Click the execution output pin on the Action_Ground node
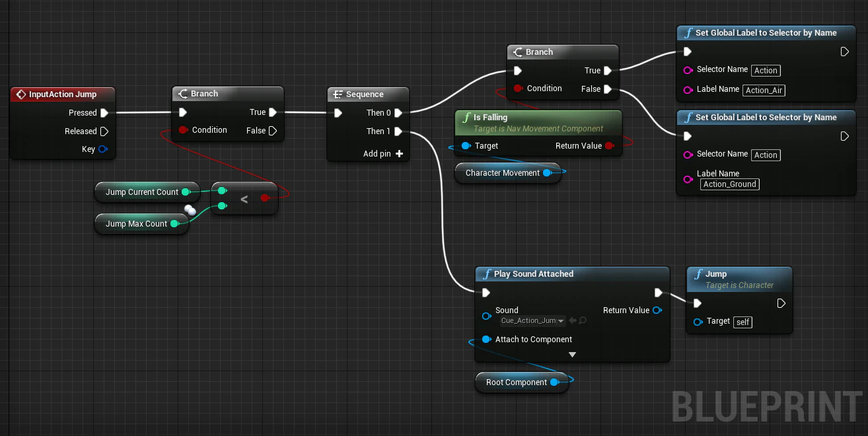868x436 pixels. click(x=844, y=136)
